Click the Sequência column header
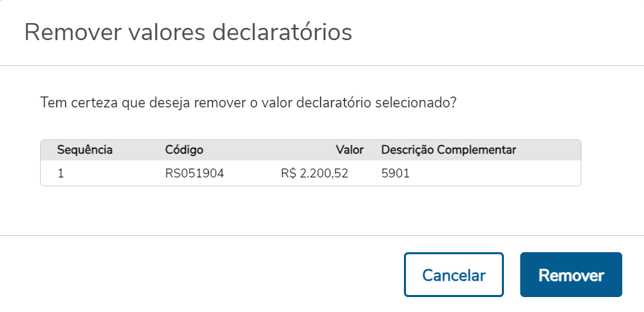 (x=84, y=150)
